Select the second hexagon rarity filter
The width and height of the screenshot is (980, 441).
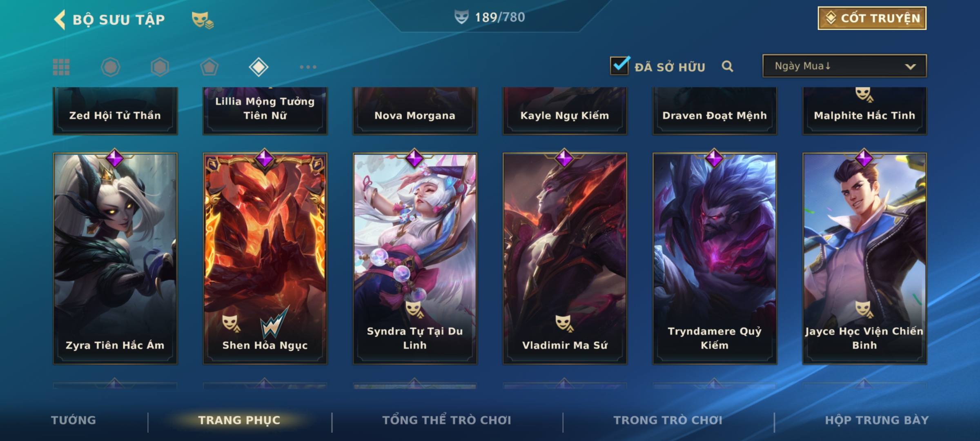160,67
